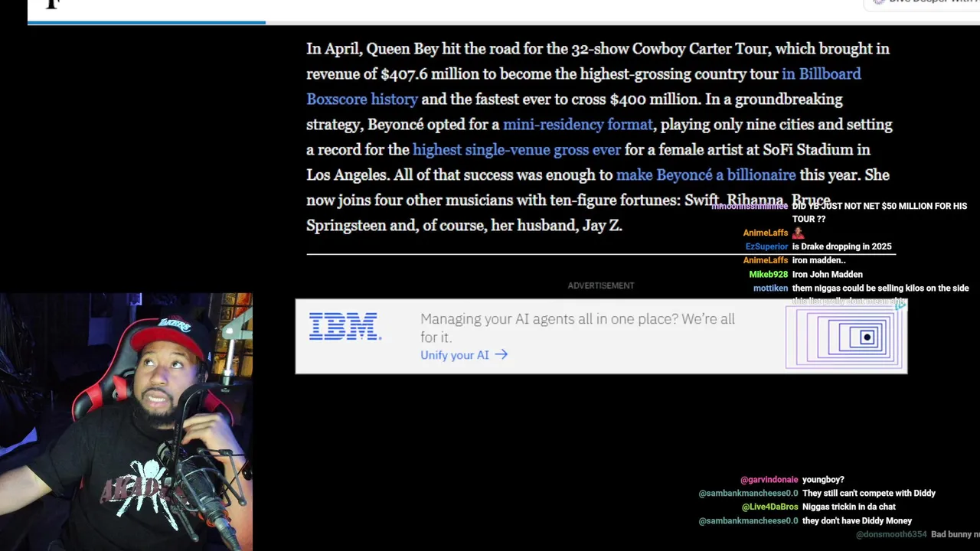
Task: Follow 'make Beyoncé a billionaire' link
Action: 706,174
